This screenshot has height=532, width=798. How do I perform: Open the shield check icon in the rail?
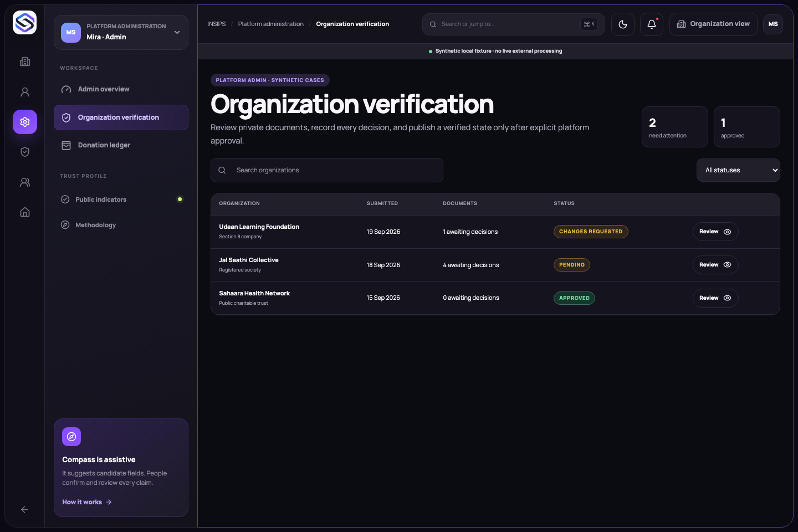tap(25, 152)
